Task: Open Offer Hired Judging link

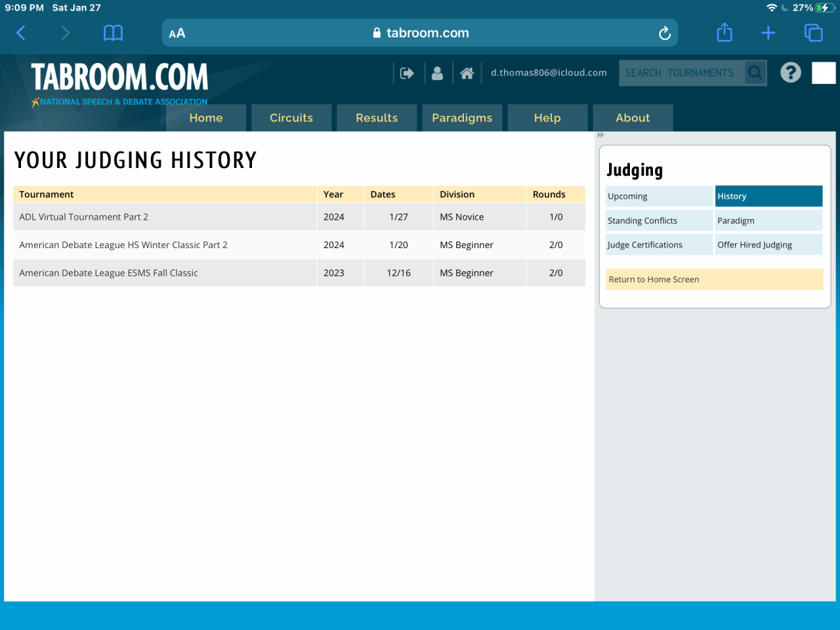Action: coord(768,245)
